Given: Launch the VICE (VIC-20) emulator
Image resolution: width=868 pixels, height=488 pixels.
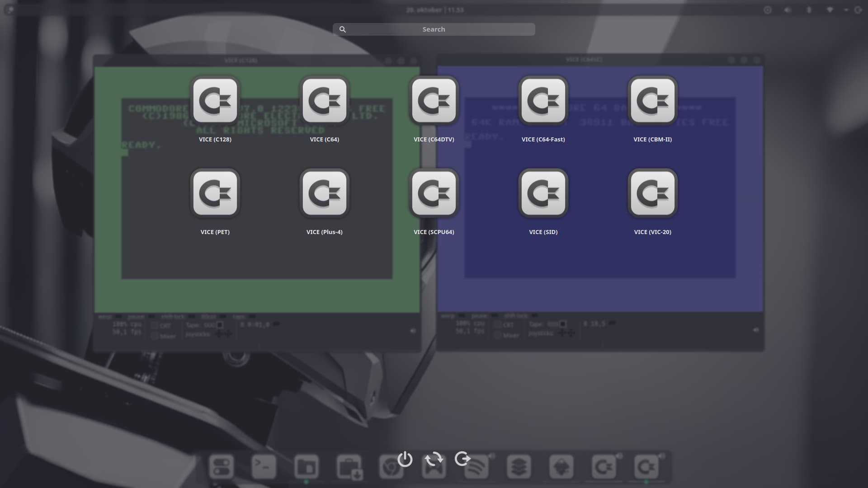Looking at the screenshot, I should point(653,193).
